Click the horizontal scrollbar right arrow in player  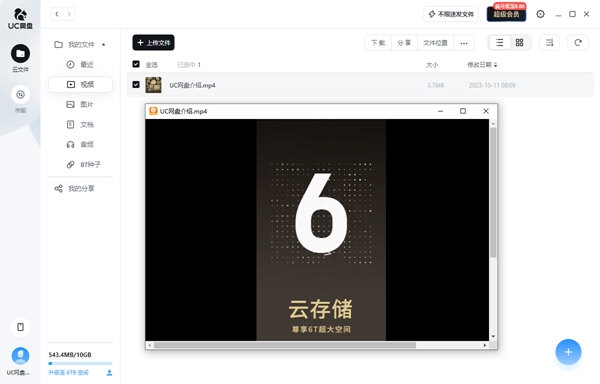click(485, 345)
